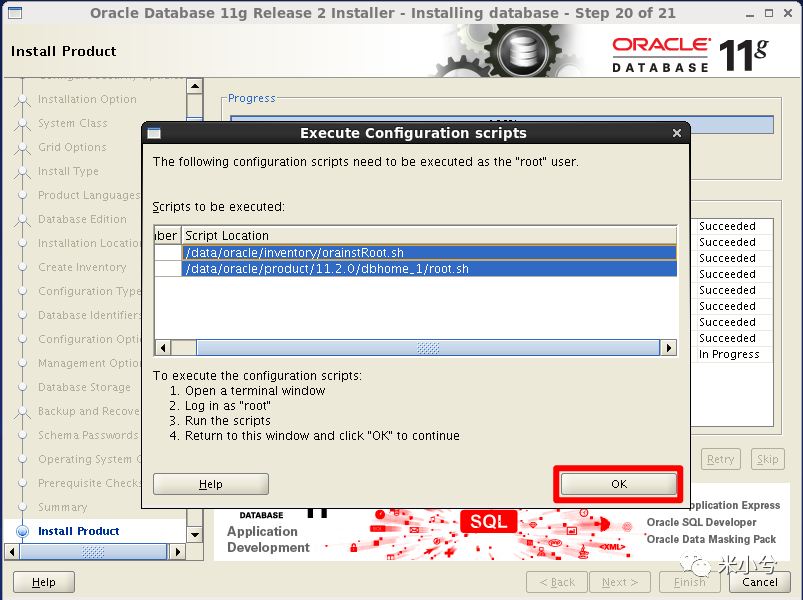Minimize the Oracle installer window

point(750,13)
